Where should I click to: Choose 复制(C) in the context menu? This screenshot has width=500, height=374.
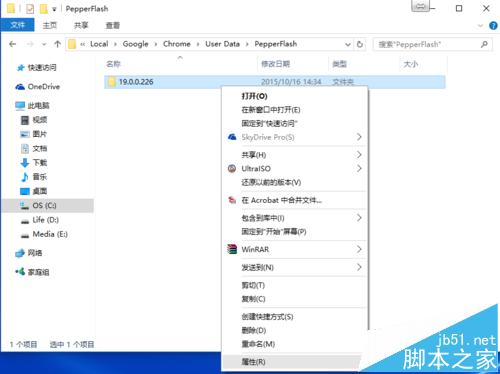295,299
